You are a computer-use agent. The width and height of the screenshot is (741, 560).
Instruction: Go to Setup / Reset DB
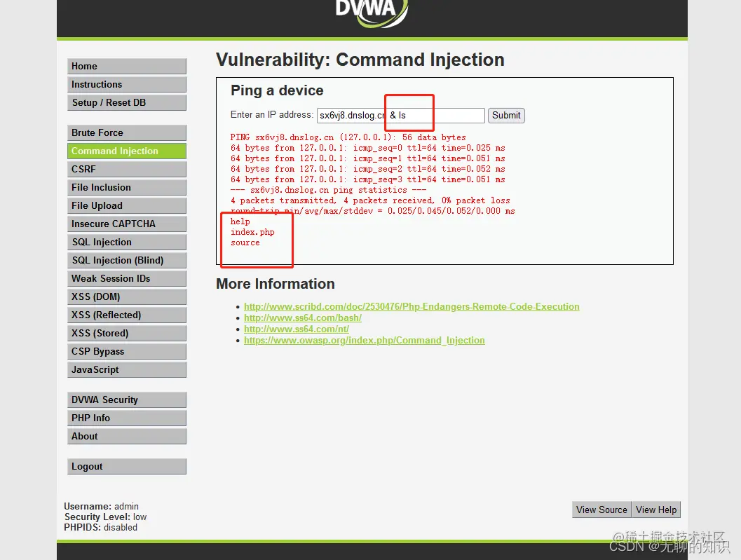tap(127, 102)
